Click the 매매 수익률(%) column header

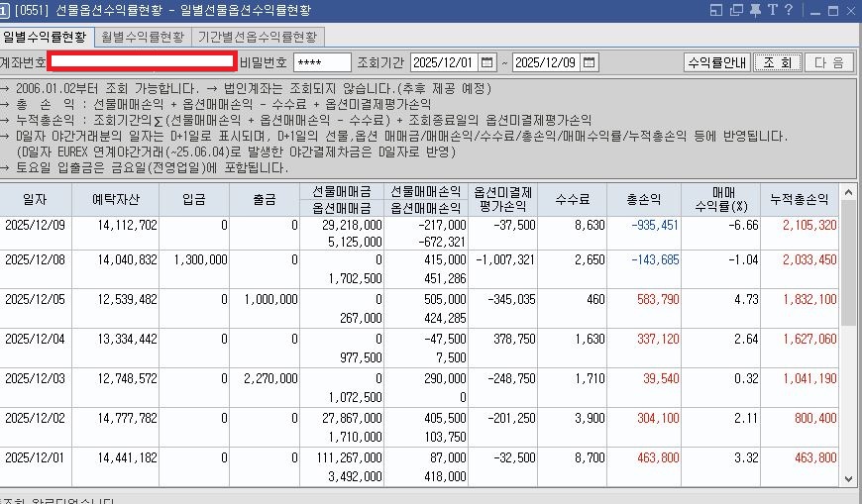tap(720, 199)
